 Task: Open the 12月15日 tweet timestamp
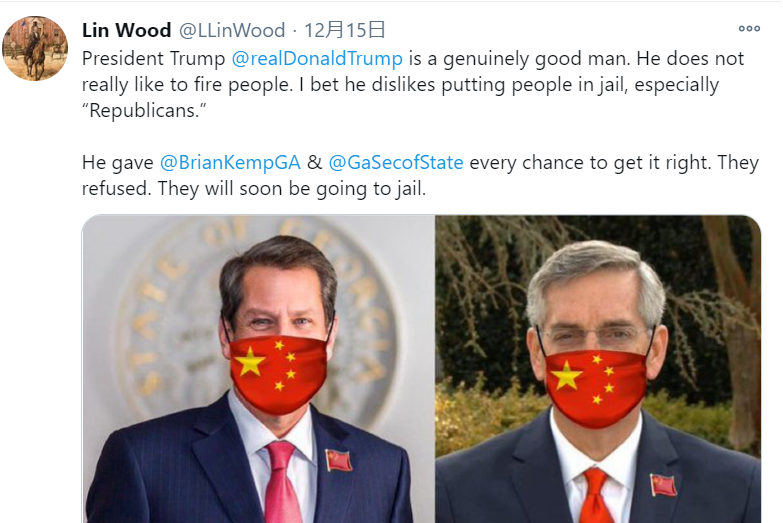pyautogui.click(x=345, y=30)
